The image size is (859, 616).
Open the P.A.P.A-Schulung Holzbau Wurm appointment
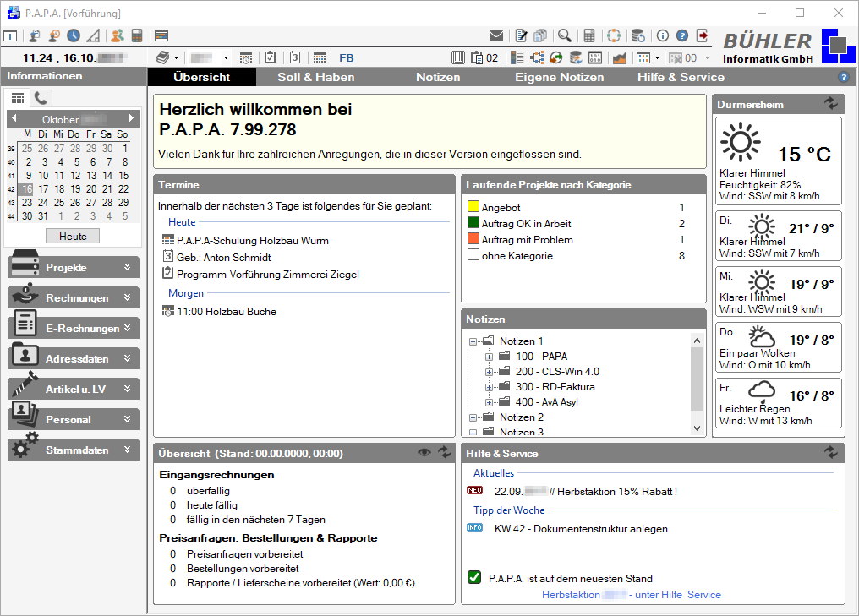coord(253,240)
